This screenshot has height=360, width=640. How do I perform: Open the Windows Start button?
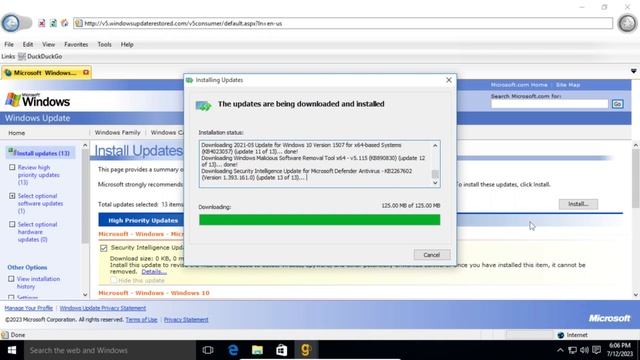tap(12, 350)
